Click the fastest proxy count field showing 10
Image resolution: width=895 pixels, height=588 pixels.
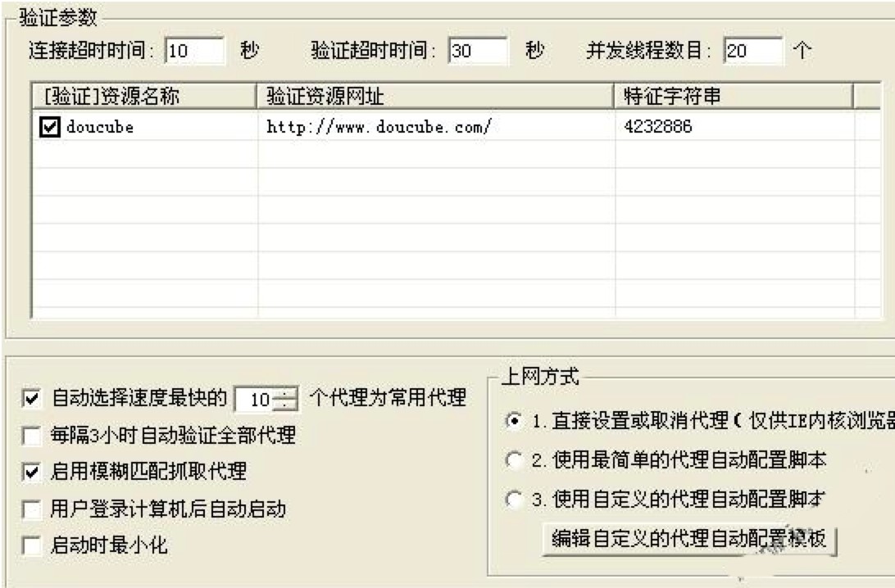(x=255, y=399)
